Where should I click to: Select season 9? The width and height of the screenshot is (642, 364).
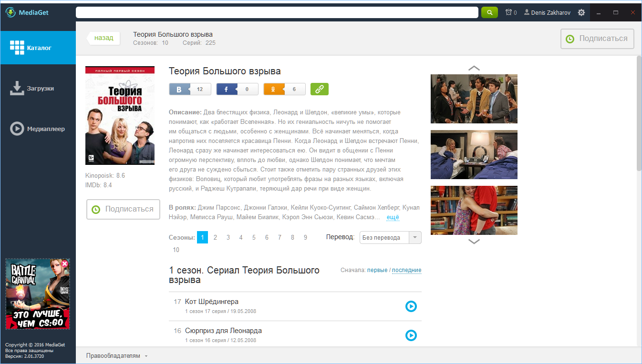click(x=305, y=237)
